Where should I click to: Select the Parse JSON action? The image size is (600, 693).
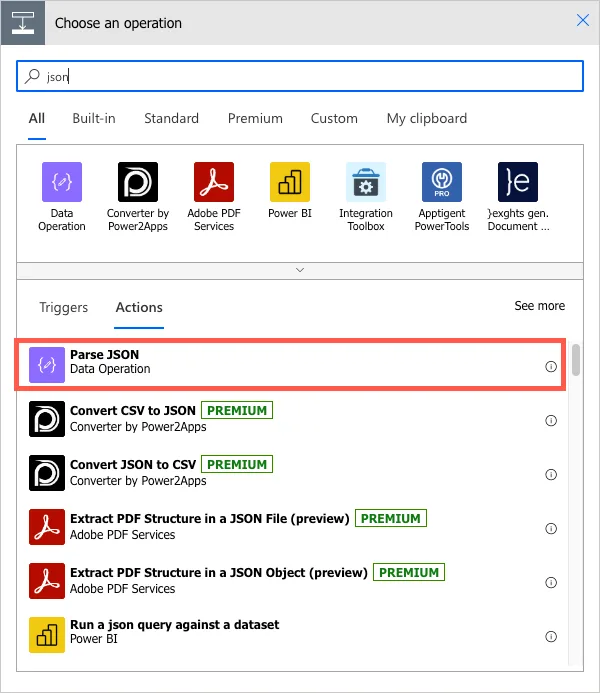click(290, 365)
